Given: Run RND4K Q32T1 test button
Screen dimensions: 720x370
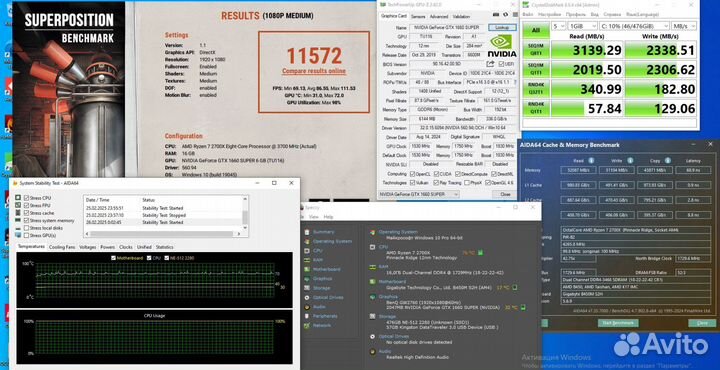Looking at the screenshot, I should click(535, 89).
